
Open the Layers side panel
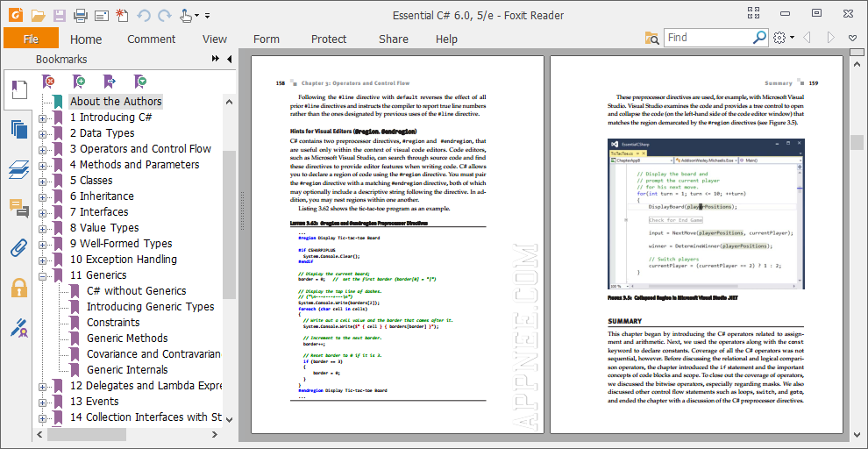(x=18, y=169)
